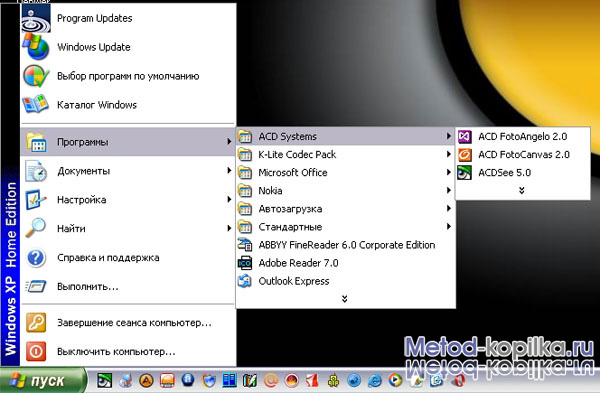Launch ACD FotoAngelo 2.0

pos(523,136)
